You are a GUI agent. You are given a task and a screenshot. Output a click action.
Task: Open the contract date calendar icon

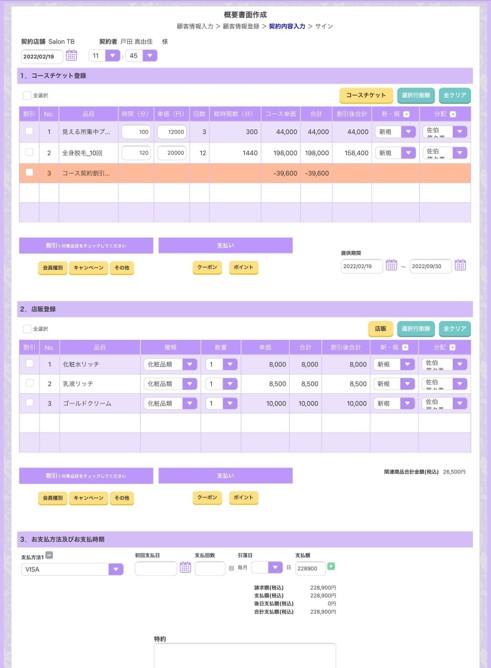(x=72, y=55)
